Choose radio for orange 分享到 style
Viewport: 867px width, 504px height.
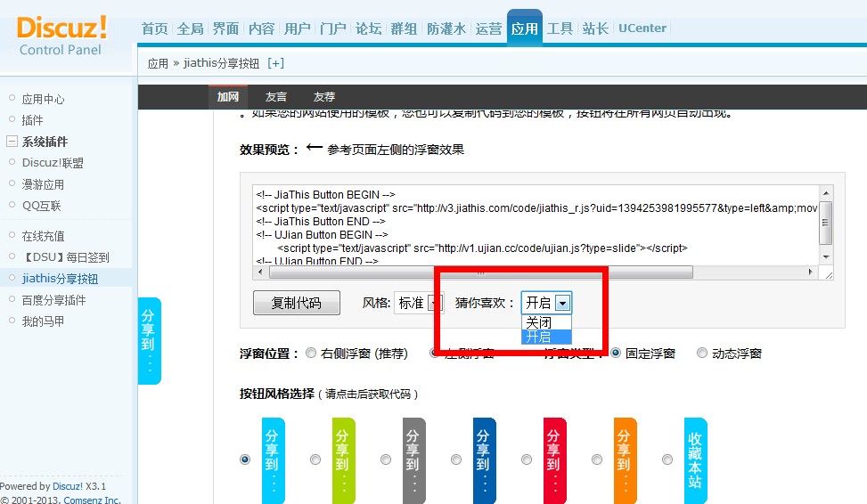(597, 459)
